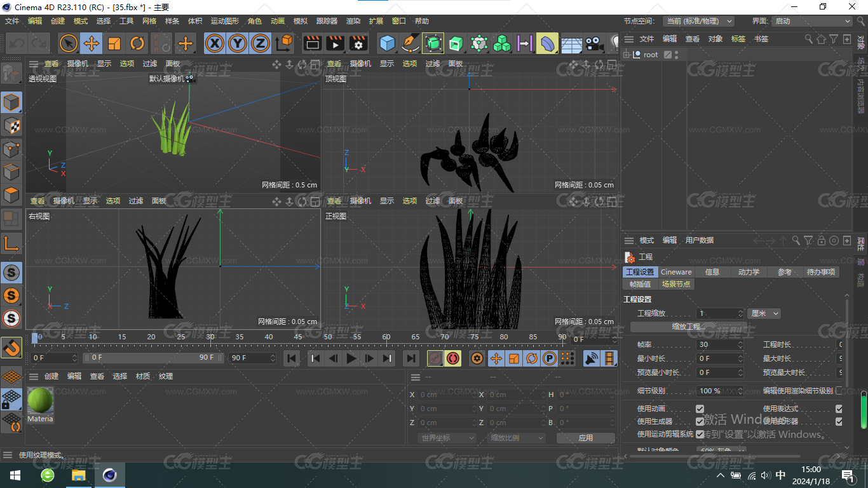Toggle 使用运动剪辑系统 checkbox

[x=700, y=434]
